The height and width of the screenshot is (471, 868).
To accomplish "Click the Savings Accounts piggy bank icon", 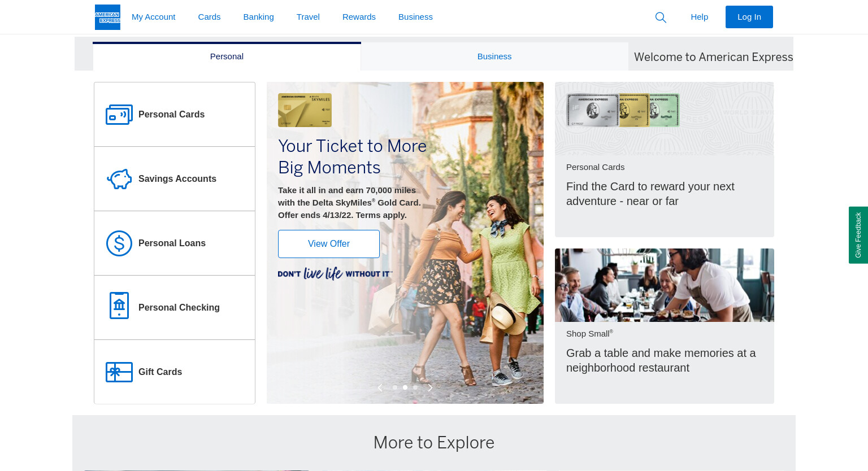I will 119,179.
